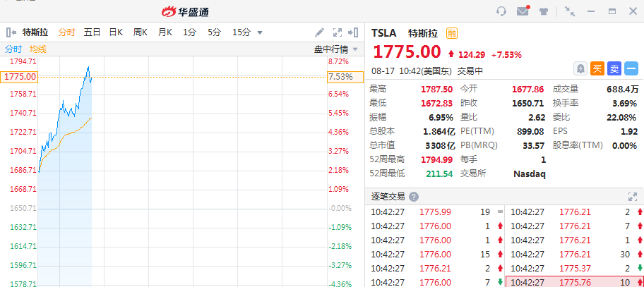Click the orange 买 buy button
644x287 pixels.
coord(597,68)
